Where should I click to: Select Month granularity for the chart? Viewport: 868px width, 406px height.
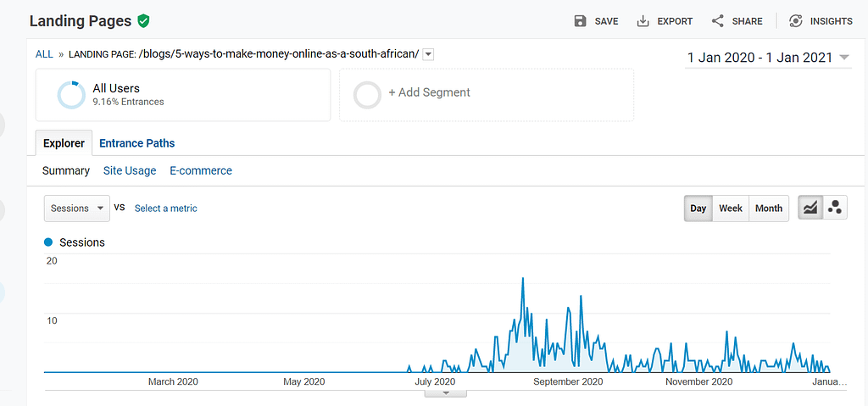coord(768,209)
